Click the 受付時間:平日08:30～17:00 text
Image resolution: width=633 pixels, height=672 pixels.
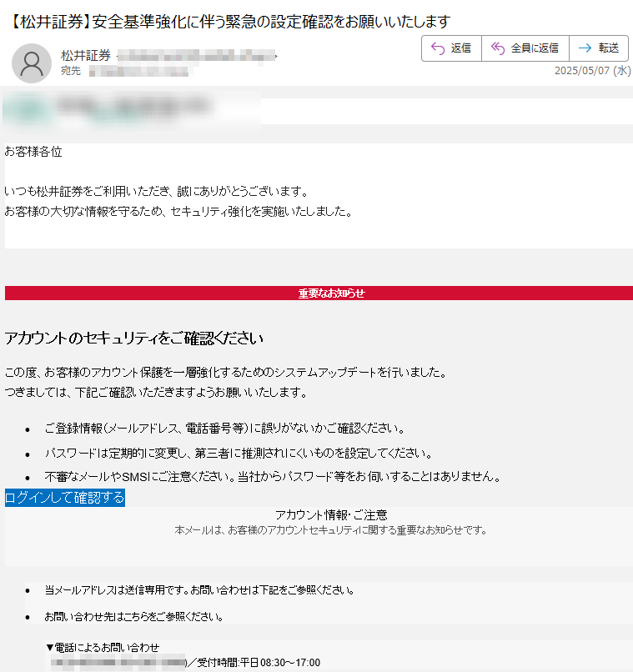[259, 663]
